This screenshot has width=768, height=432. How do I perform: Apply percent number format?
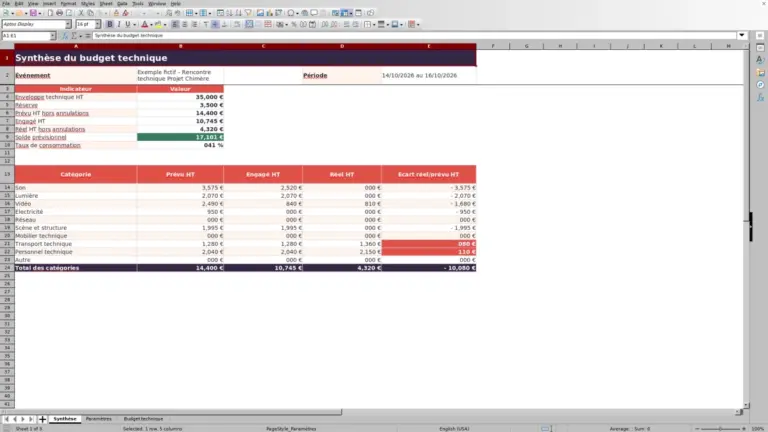[x=294, y=24]
